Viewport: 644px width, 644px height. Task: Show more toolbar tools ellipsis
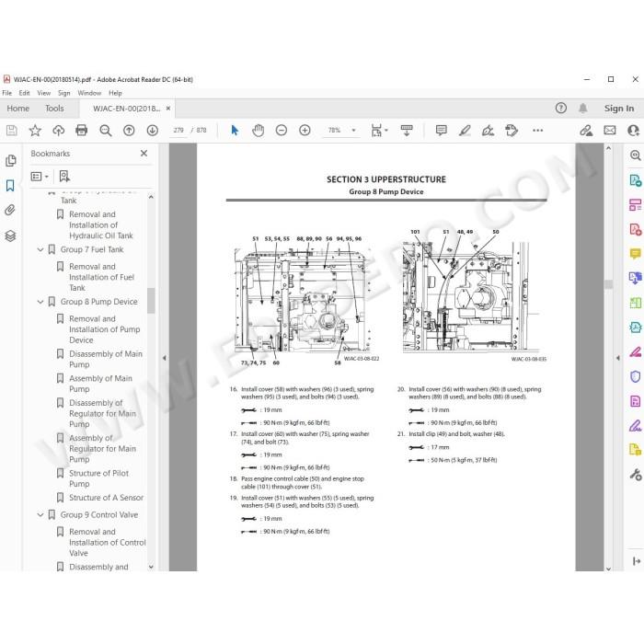[x=537, y=131]
